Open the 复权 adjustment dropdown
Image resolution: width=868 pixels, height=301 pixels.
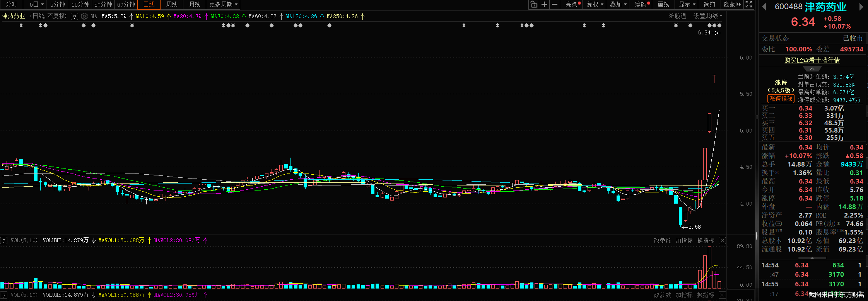pos(595,4)
